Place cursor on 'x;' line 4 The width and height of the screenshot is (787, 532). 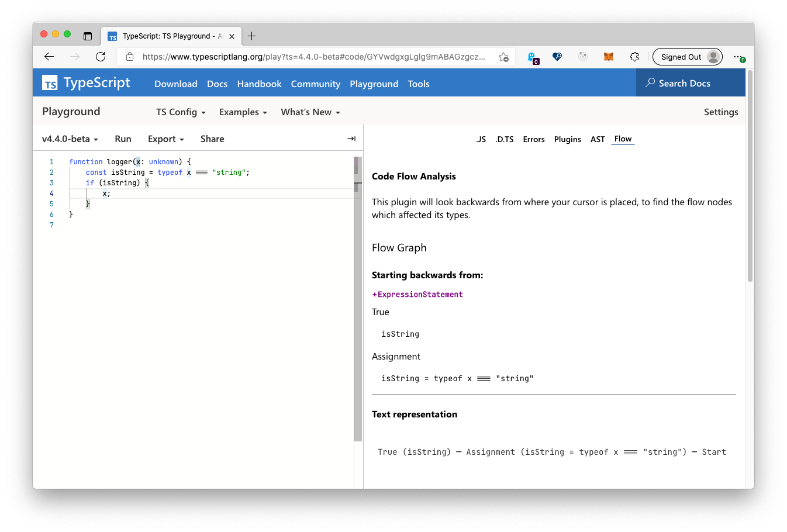[106, 193]
